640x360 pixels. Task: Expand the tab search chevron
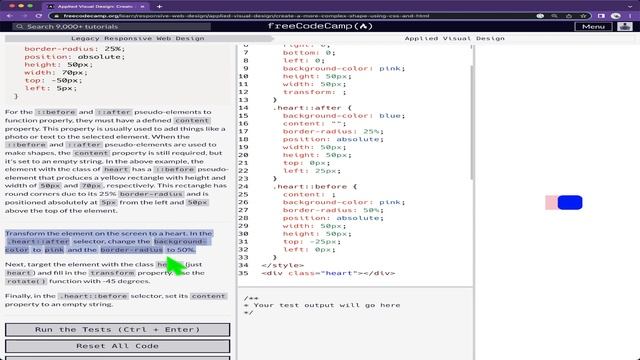click(x=631, y=7)
